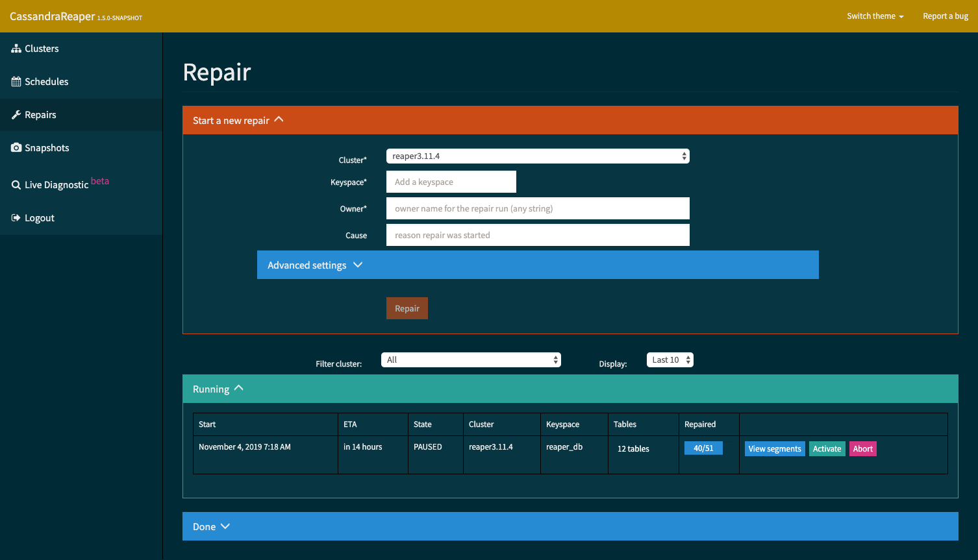978x560 pixels.
Task: Click the Cause reason input field
Action: pos(538,235)
